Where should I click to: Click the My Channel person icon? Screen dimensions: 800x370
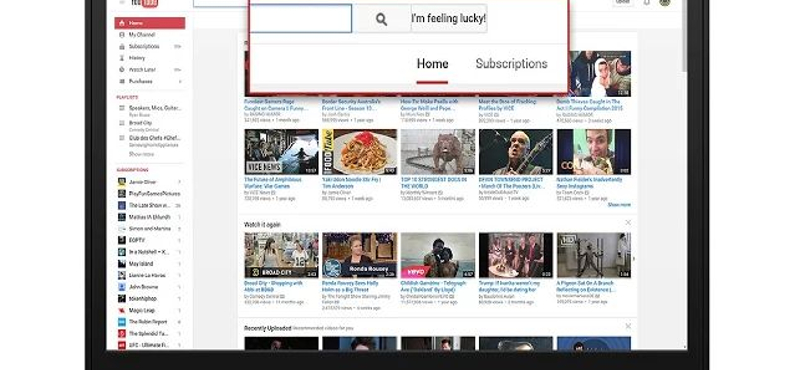(x=121, y=35)
